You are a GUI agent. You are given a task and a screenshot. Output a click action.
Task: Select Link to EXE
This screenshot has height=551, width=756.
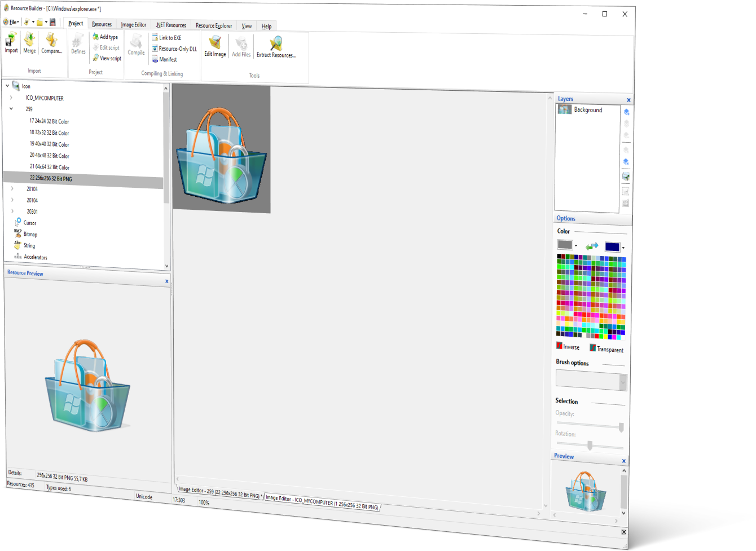(x=167, y=38)
